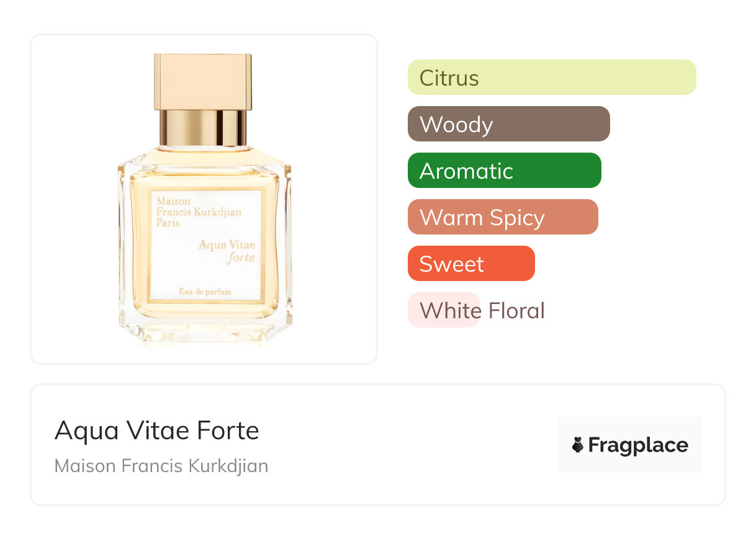Choose the Sweet accord bar
The image size is (756, 536).
pos(471,264)
